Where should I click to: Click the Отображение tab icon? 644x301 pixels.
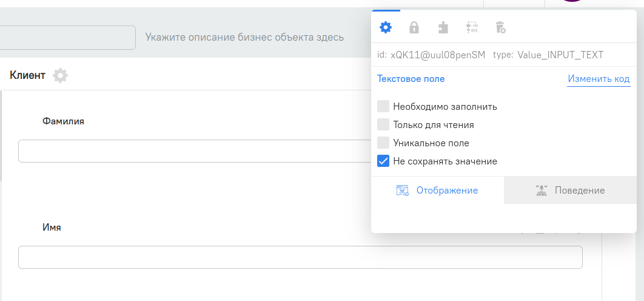[403, 191]
